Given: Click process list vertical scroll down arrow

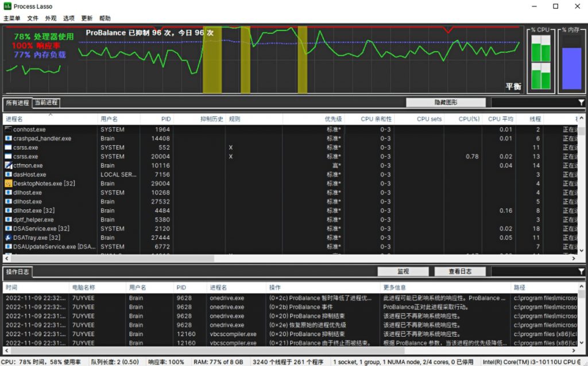Looking at the screenshot, I should pos(581,251).
